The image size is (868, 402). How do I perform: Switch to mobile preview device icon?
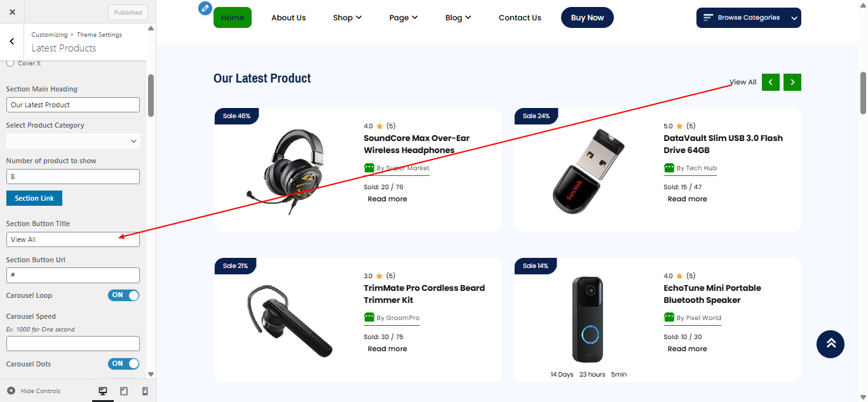(145, 391)
